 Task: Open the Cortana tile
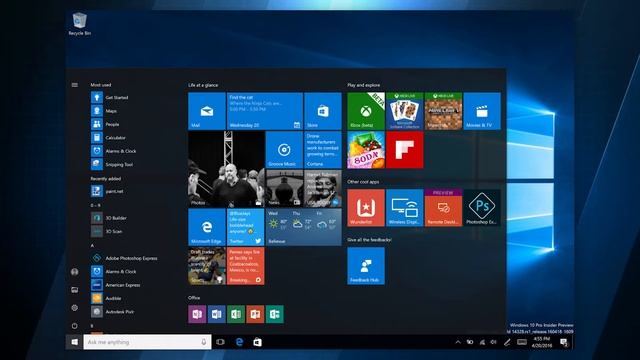pos(323,150)
